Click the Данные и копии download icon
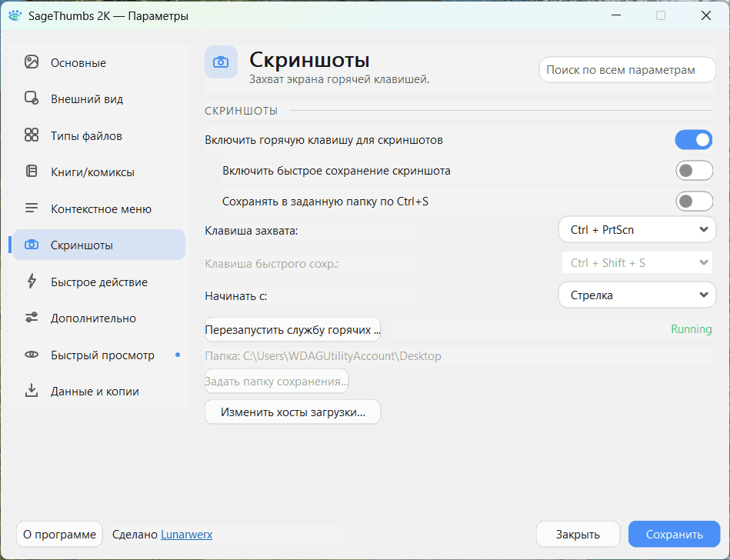 point(32,391)
